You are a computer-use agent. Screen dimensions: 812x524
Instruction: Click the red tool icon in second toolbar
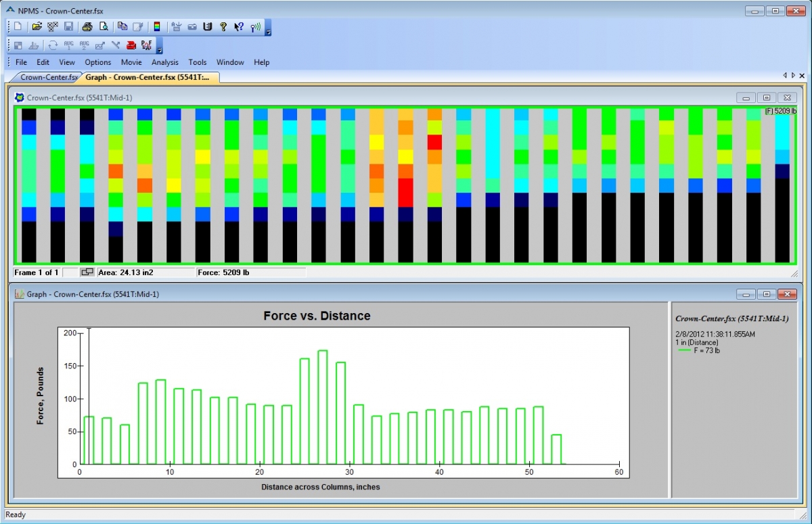coord(131,45)
